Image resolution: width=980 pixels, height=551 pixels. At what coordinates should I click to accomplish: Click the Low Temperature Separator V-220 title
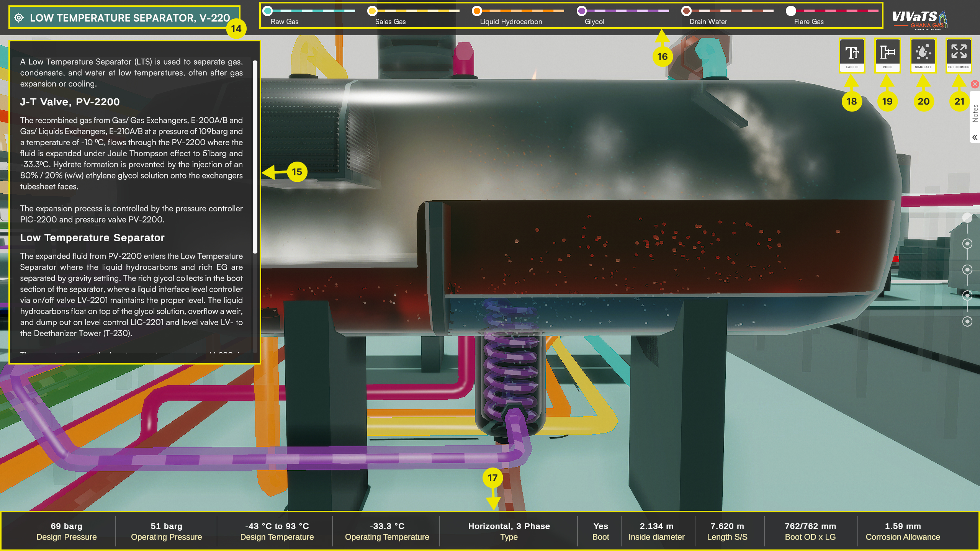[130, 18]
